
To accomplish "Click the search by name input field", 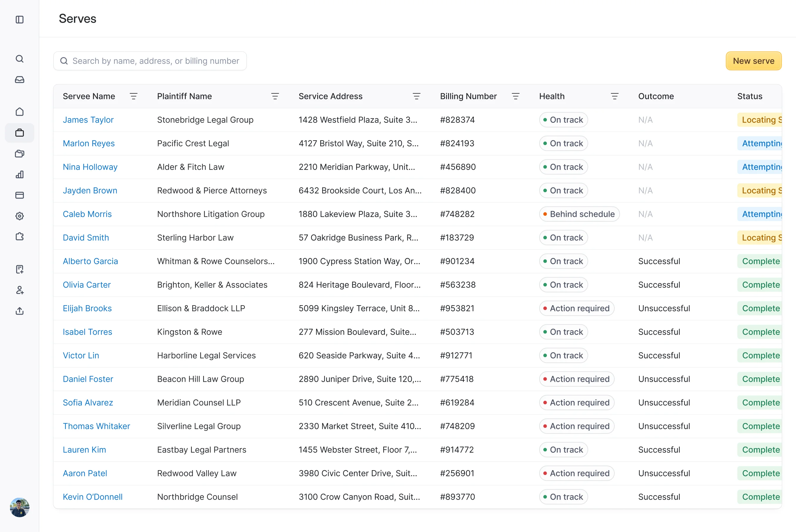I will pos(156,61).
